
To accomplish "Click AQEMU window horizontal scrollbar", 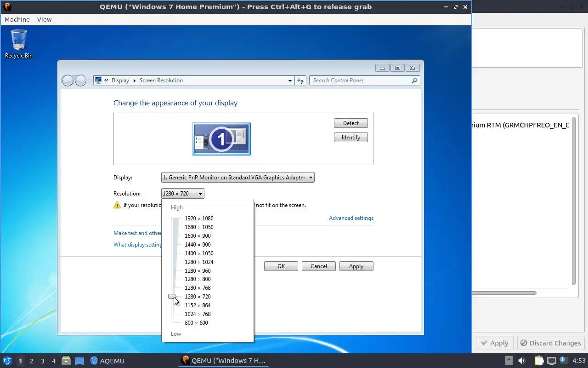I will click(504, 293).
